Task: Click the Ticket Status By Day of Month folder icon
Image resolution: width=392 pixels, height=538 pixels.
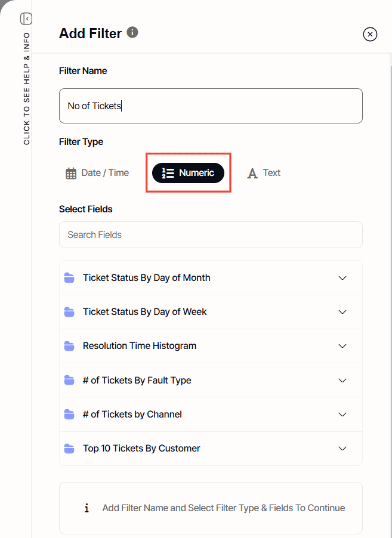Action: pos(69,278)
